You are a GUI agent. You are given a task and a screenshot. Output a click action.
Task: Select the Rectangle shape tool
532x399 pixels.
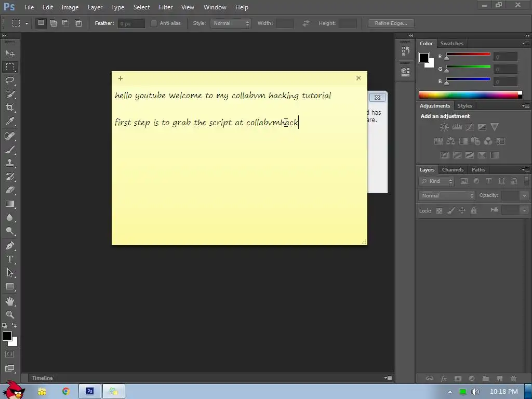10,287
